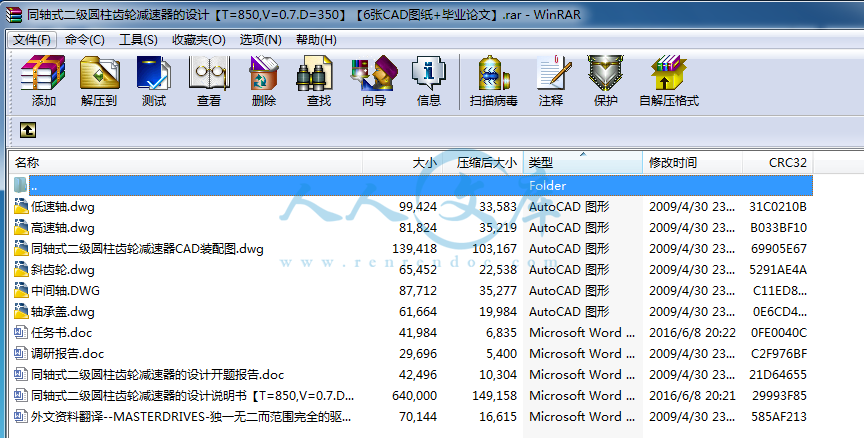Image resolution: width=864 pixels, height=438 pixels.
Task: Click modified date 2016/6/8 20:22
Action: [692, 333]
